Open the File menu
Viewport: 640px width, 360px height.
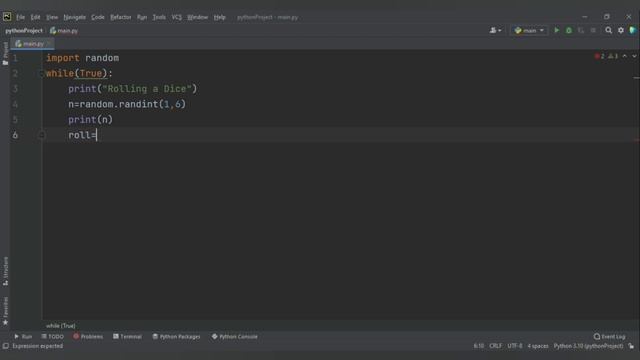[20, 17]
